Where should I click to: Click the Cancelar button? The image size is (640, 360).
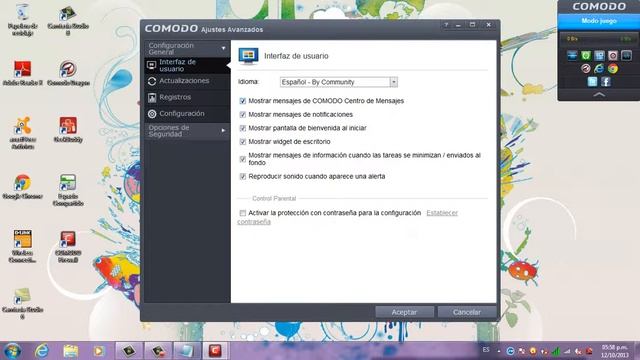click(x=467, y=312)
